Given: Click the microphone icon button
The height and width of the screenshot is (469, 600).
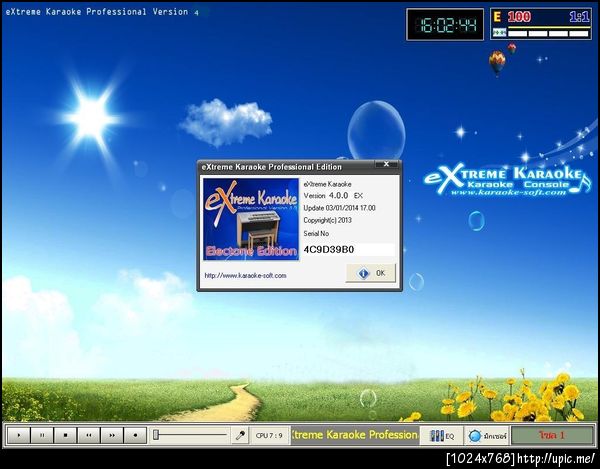Looking at the screenshot, I should tap(240, 435).
